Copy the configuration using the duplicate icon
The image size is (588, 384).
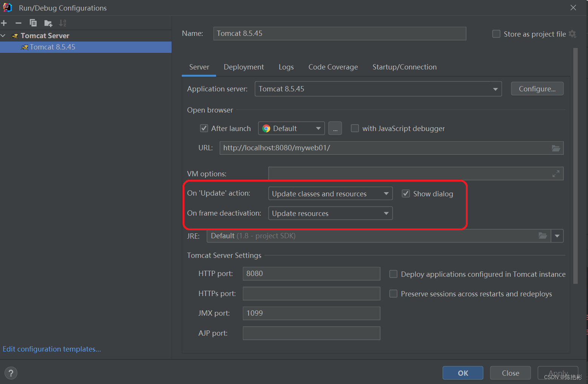coord(33,23)
